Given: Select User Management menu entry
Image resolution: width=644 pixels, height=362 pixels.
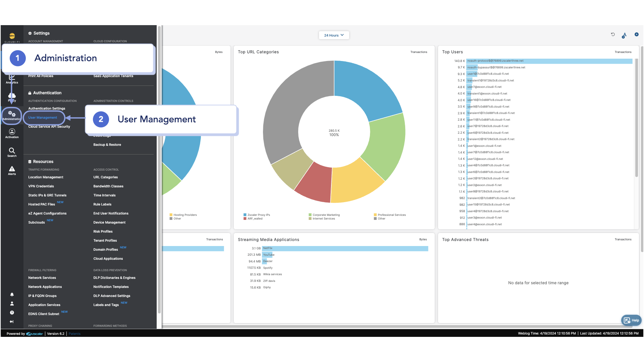Looking at the screenshot, I should [43, 118].
